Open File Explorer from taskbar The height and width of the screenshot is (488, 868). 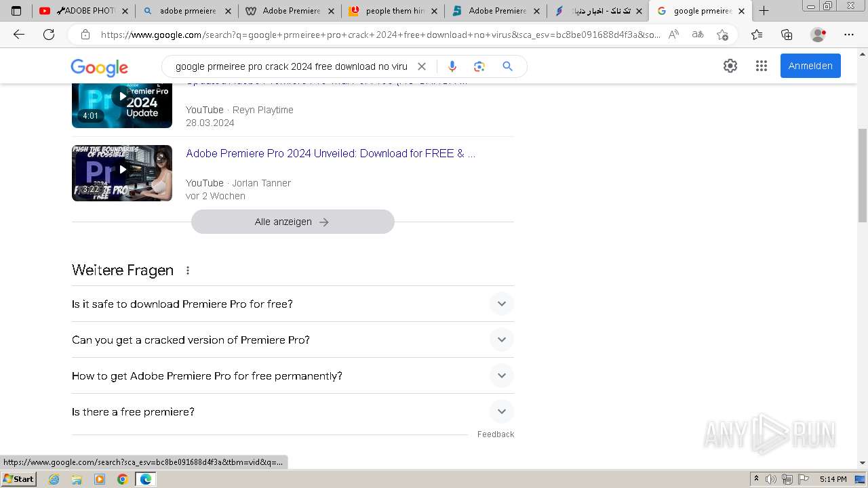click(77, 479)
